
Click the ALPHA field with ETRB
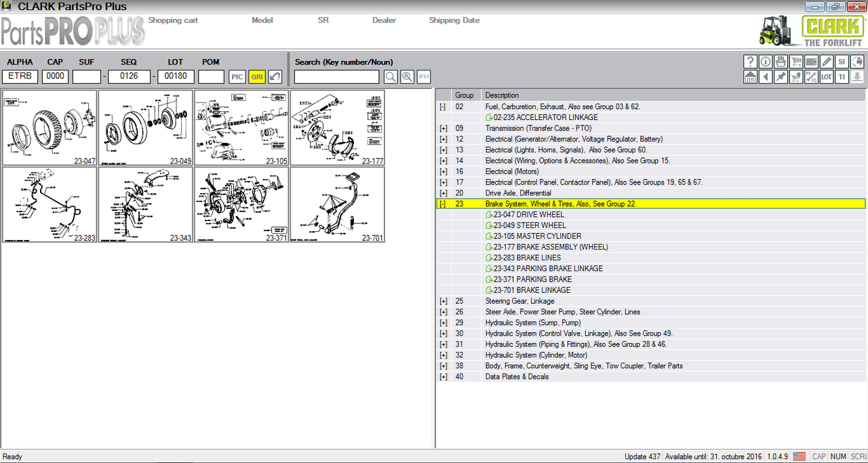coord(20,77)
